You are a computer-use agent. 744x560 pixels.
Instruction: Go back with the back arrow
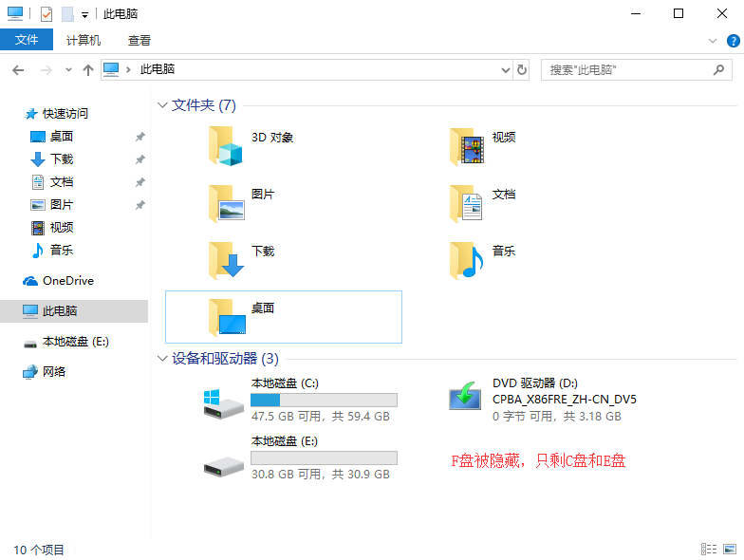point(18,70)
